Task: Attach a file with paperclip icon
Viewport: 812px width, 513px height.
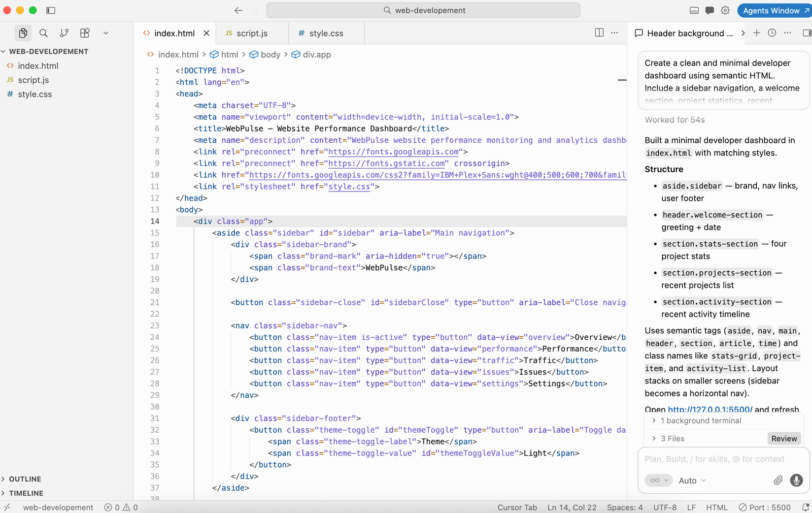Action: click(x=778, y=480)
